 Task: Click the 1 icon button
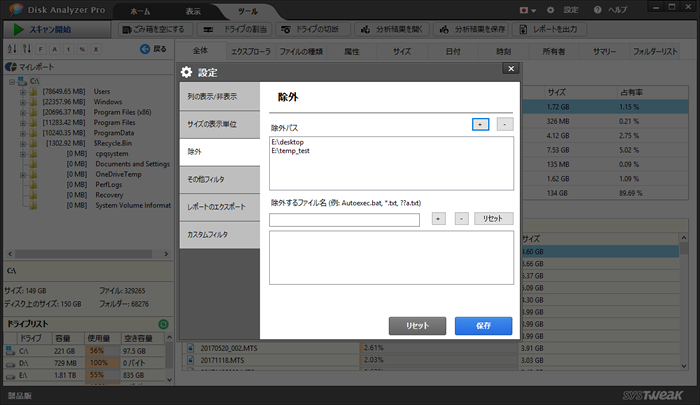coord(68,49)
